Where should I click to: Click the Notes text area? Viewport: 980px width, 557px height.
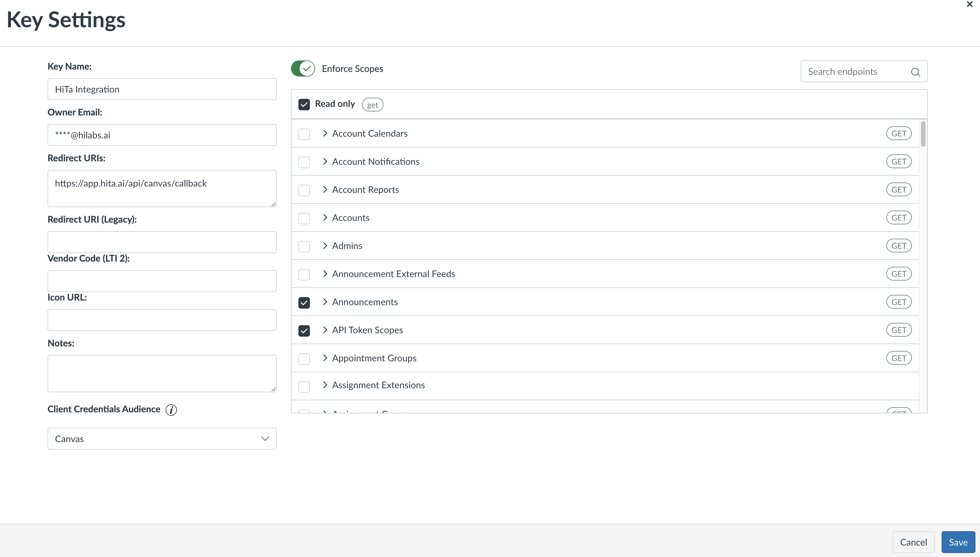click(x=162, y=373)
